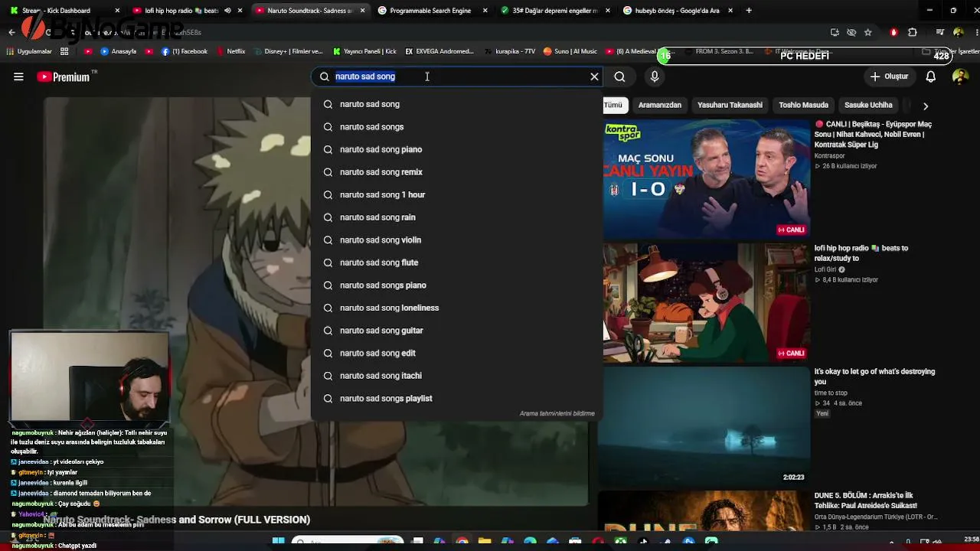Image resolution: width=980 pixels, height=551 pixels.
Task: Open the Windows Start menu
Action: coord(278,542)
